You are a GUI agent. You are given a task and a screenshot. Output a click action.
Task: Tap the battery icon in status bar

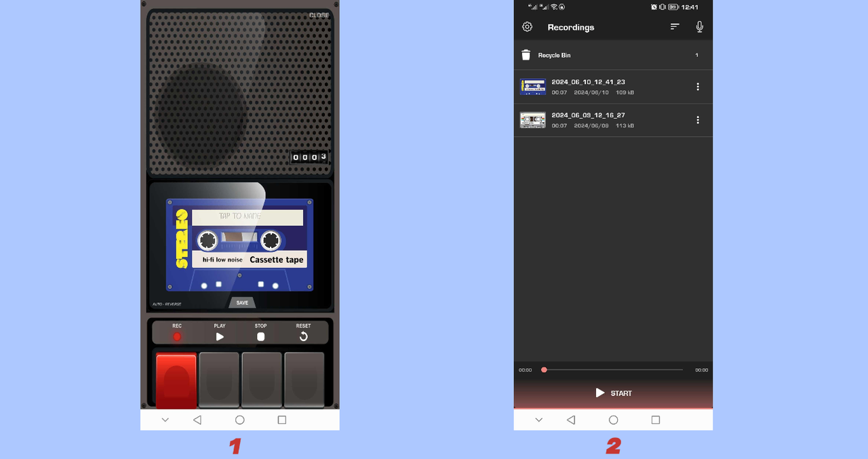[673, 7]
